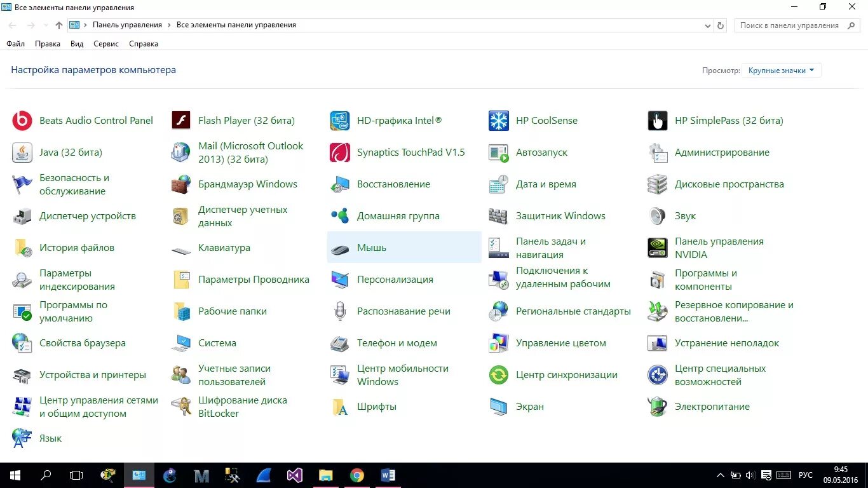Open the Справка menu
Screen dimensions: 868x488
[x=144, y=44]
